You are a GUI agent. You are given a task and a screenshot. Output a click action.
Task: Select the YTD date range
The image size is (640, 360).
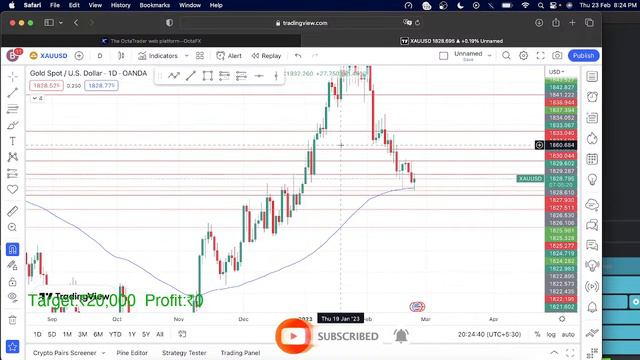115,334
